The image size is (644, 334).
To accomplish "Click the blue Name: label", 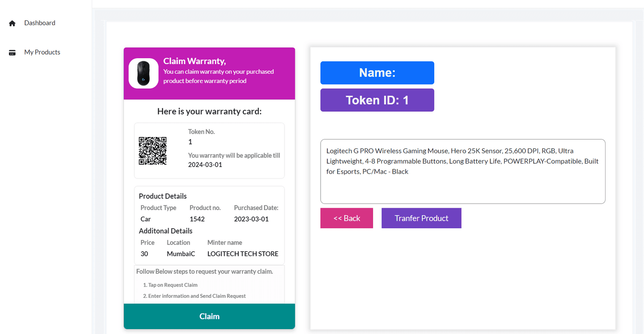I will pos(377,73).
